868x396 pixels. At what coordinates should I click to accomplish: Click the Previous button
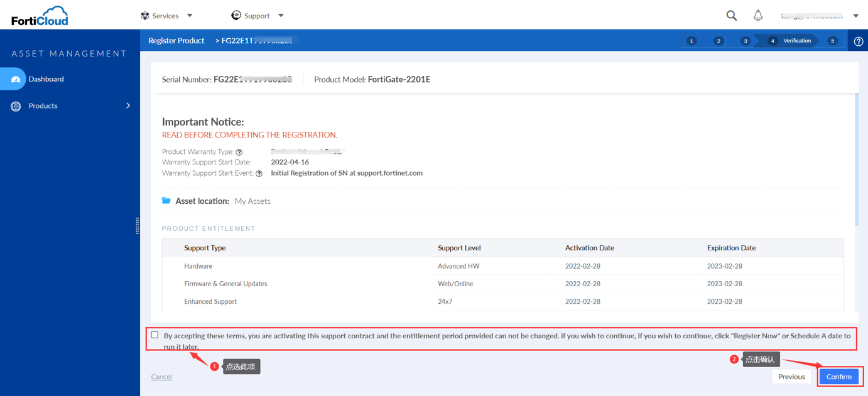click(791, 377)
